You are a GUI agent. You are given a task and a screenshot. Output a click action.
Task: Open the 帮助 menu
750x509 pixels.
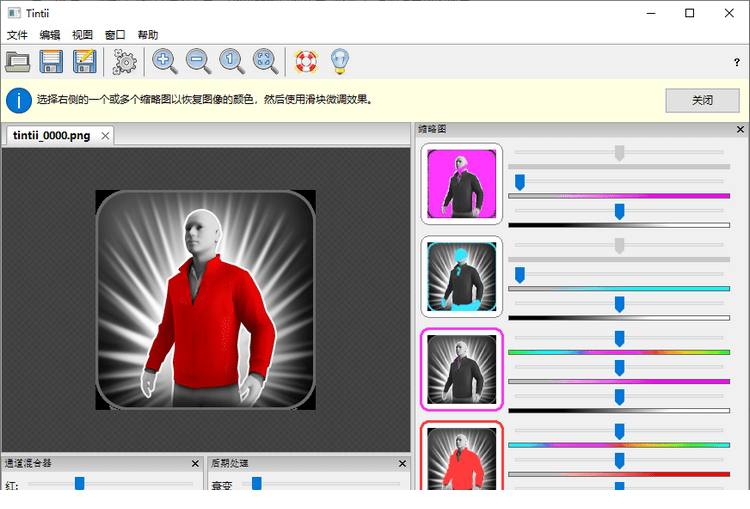tap(147, 34)
